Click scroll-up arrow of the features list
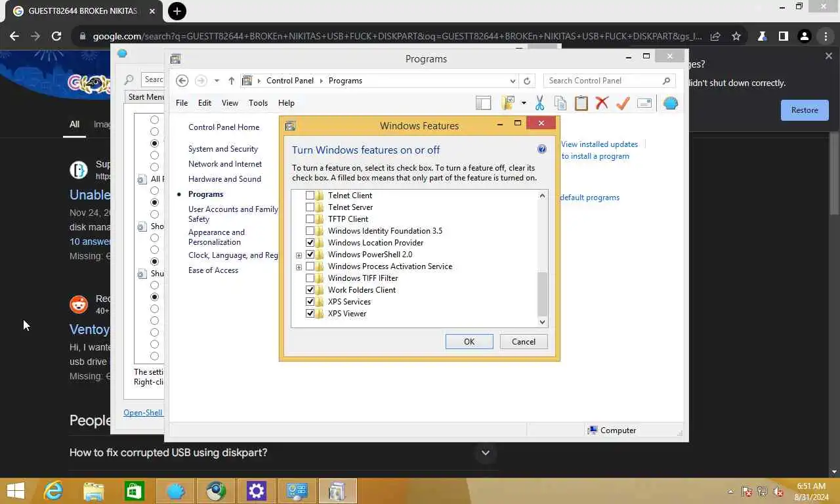 [542, 196]
